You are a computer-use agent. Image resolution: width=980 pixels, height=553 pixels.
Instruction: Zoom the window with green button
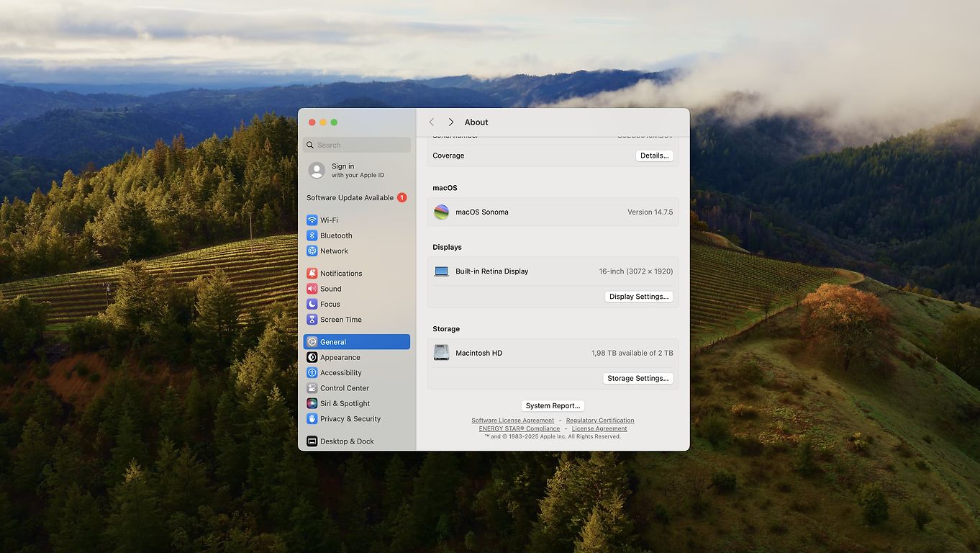(334, 122)
